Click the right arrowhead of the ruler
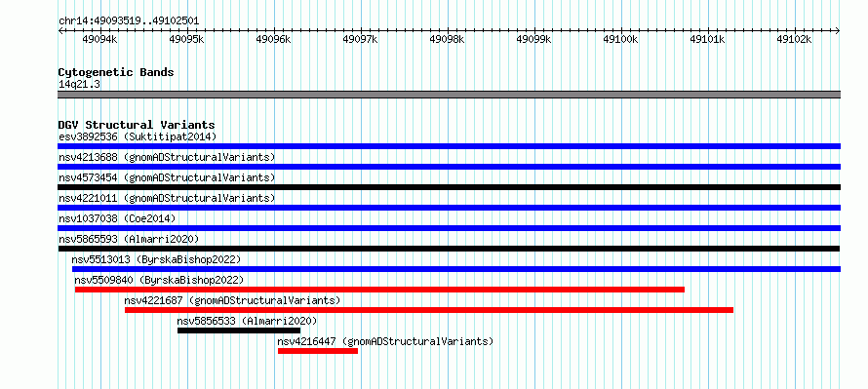Image resolution: width=868 pixels, height=389 pixels. click(x=838, y=31)
